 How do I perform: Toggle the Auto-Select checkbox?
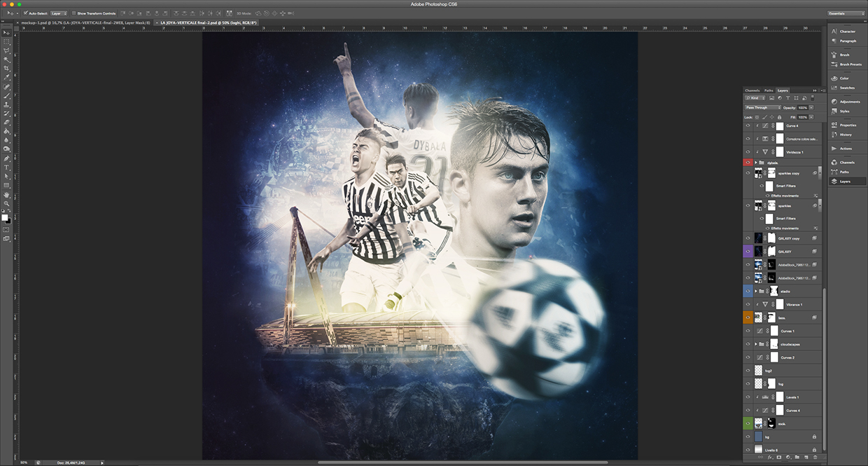(x=26, y=13)
